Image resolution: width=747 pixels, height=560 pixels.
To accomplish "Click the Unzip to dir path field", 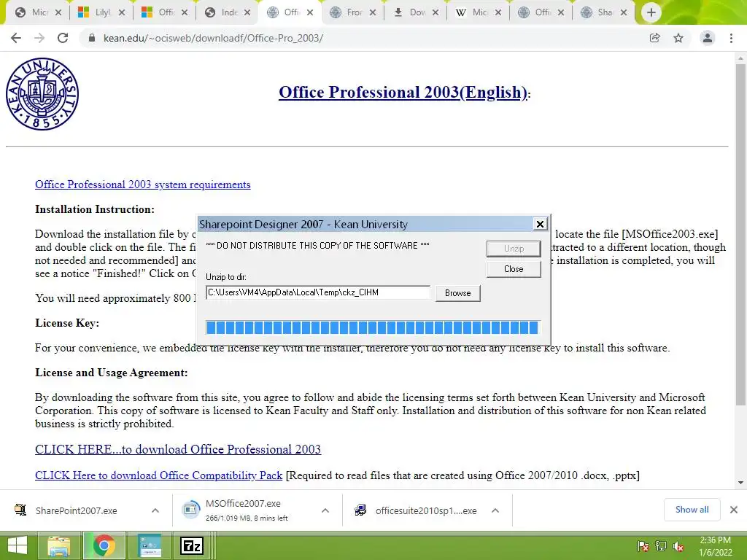I will pos(318,292).
